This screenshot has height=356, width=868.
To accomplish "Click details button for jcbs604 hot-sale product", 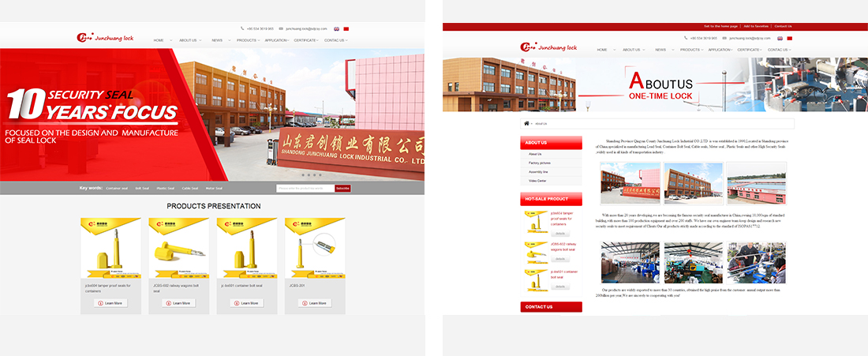I will pyautogui.click(x=560, y=234).
